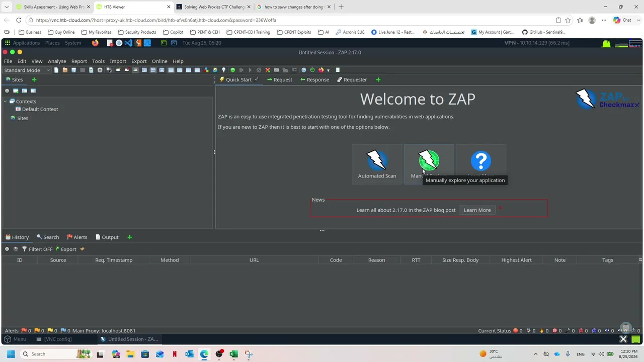The height and width of the screenshot is (362, 644).
Task: Click the Firefox browser launch icon in ZAP toolbar
Action: click(x=321, y=70)
